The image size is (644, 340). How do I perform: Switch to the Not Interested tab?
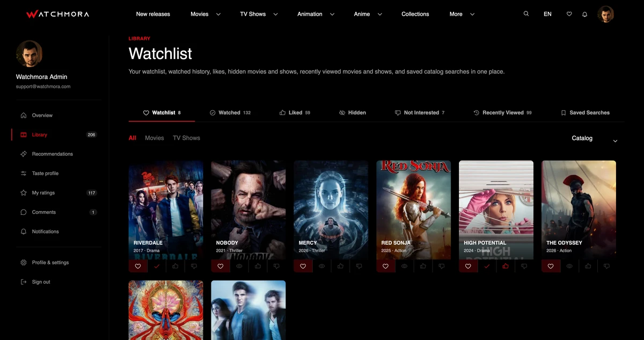click(x=420, y=113)
